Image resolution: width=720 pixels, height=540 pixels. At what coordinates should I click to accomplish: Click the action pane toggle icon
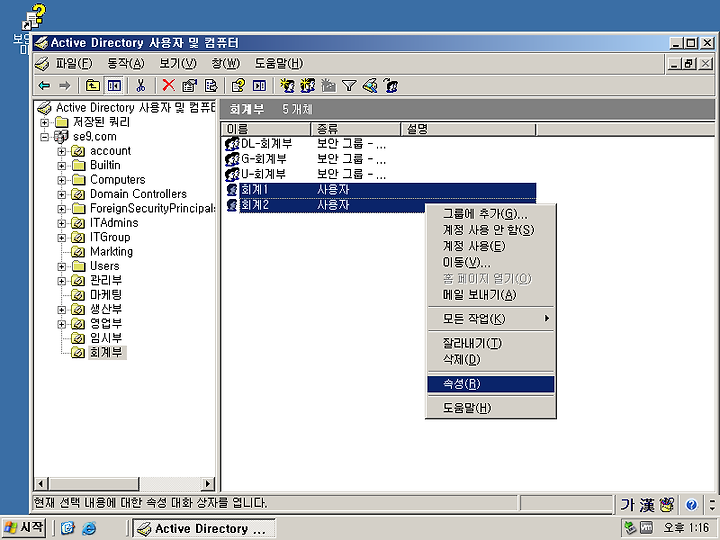click(x=259, y=85)
